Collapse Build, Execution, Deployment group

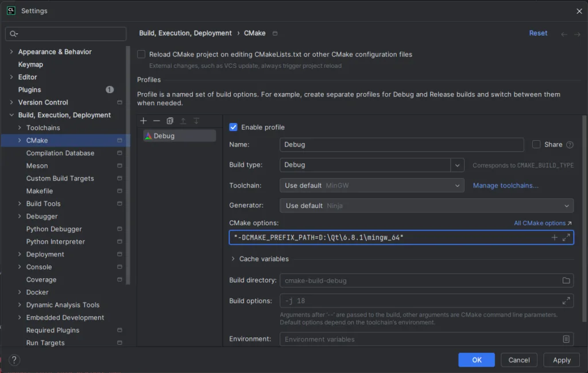pyautogui.click(x=11, y=115)
